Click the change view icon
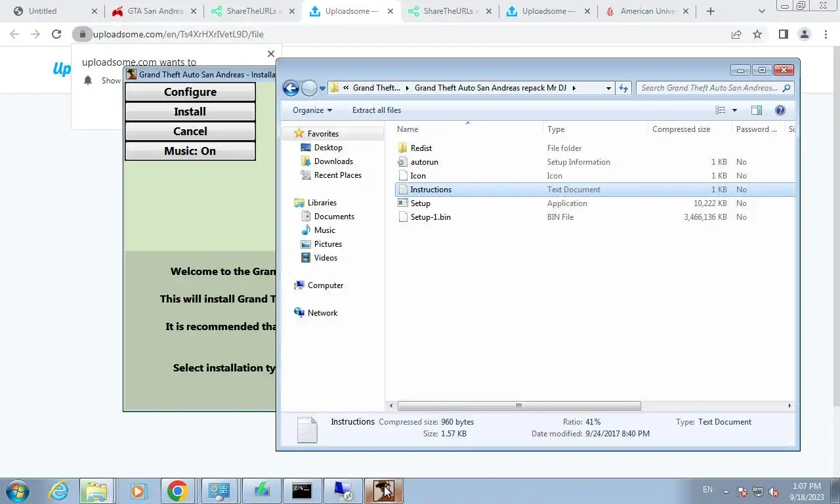 721,110
